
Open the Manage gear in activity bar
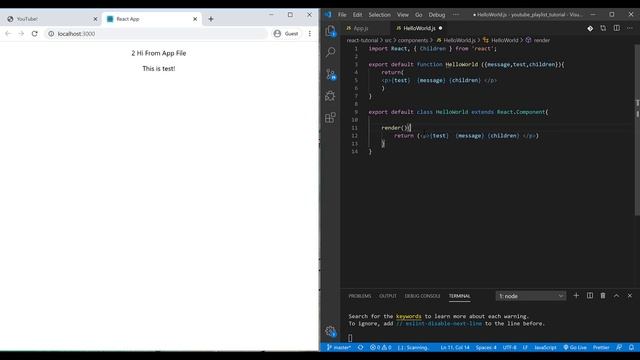click(x=331, y=331)
